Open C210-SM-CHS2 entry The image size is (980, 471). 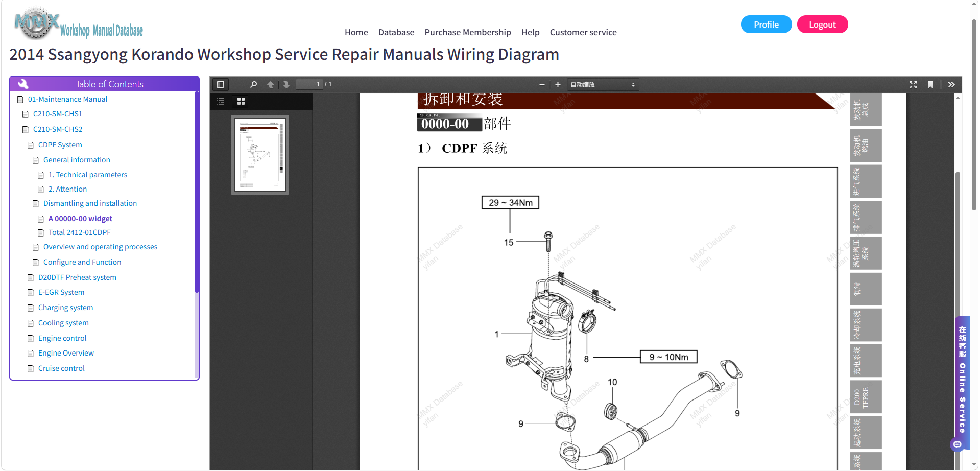click(x=58, y=129)
